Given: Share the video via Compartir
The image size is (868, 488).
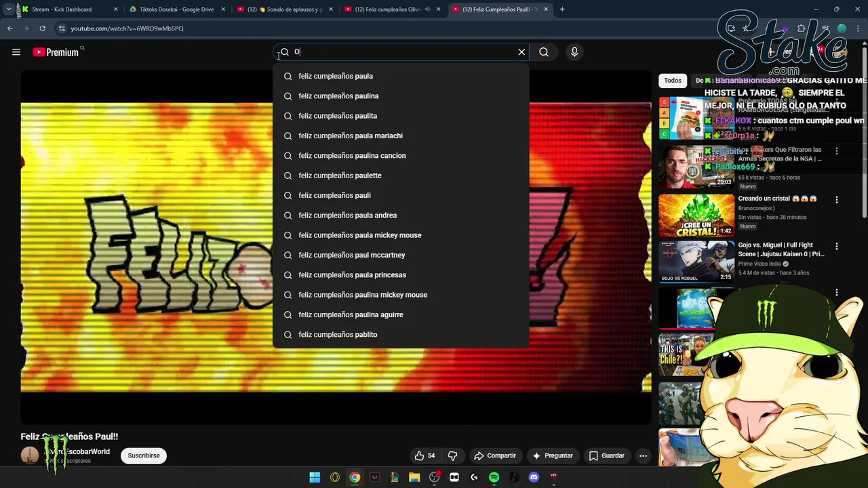Looking at the screenshot, I should (x=495, y=455).
